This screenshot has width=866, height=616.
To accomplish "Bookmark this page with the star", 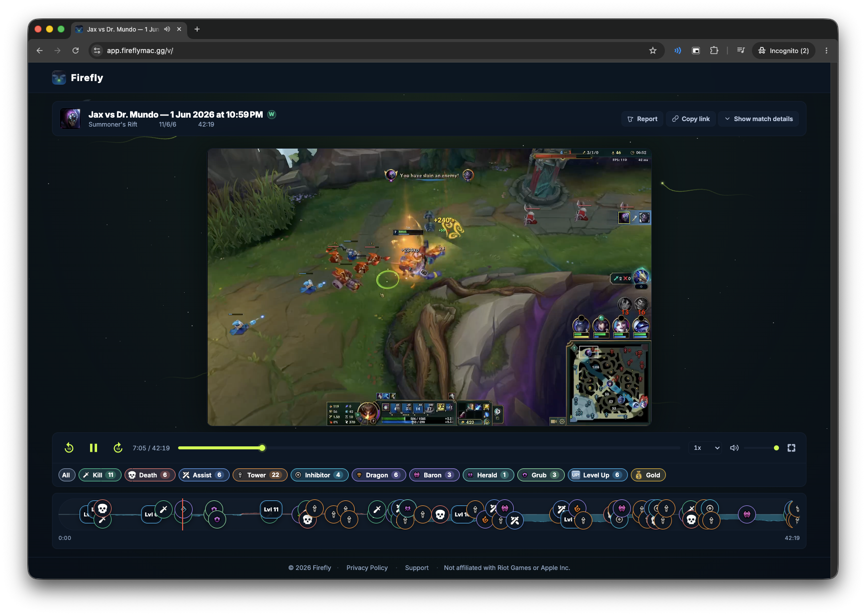I will pyautogui.click(x=653, y=51).
